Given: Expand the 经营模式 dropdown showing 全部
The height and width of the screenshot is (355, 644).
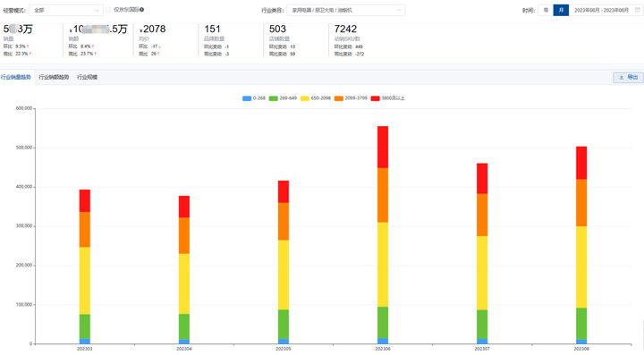Looking at the screenshot, I should click(66, 10).
